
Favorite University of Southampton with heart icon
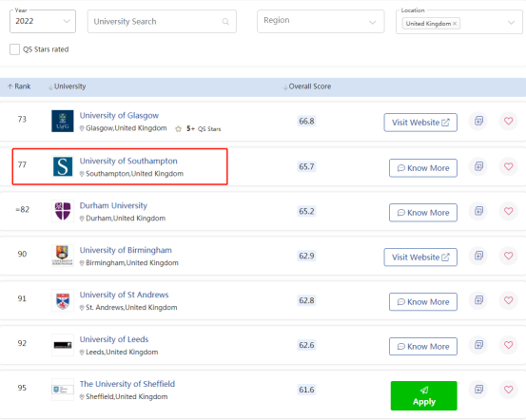(x=509, y=166)
